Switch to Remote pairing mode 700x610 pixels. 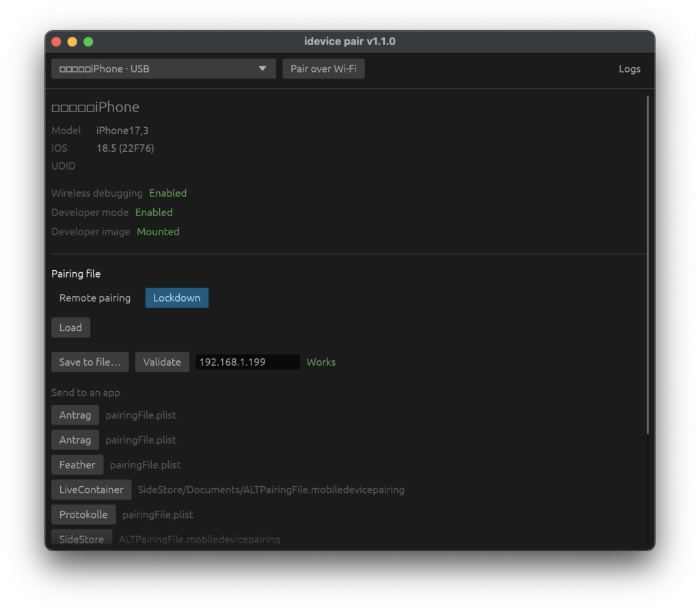(x=94, y=298)
